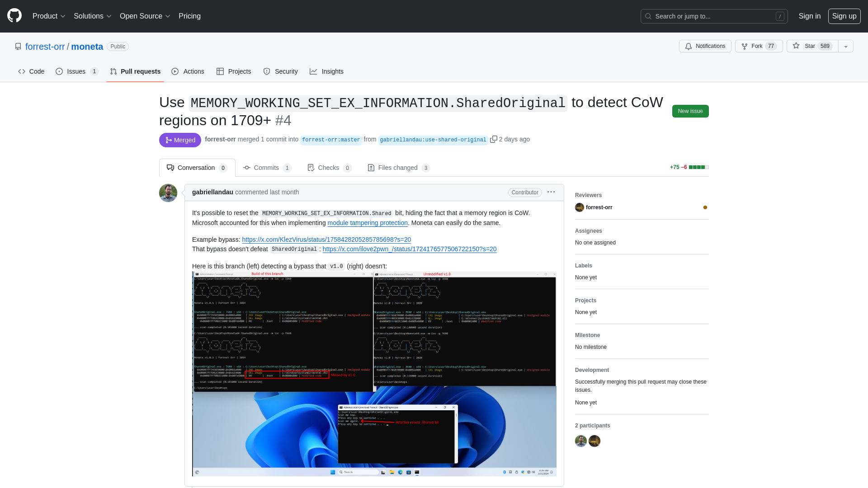Click the Public visibility label
The image size is (868, 488).
pyautogui.click(x=118, y=47)
